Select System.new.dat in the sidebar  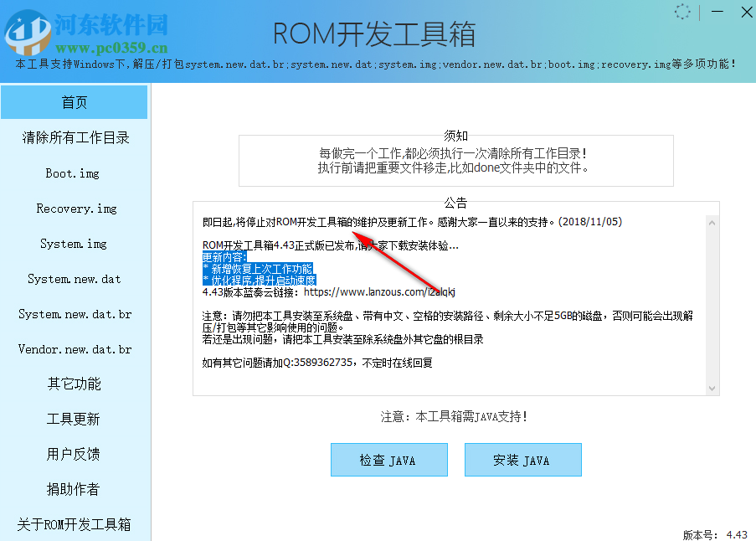(74, 278)
